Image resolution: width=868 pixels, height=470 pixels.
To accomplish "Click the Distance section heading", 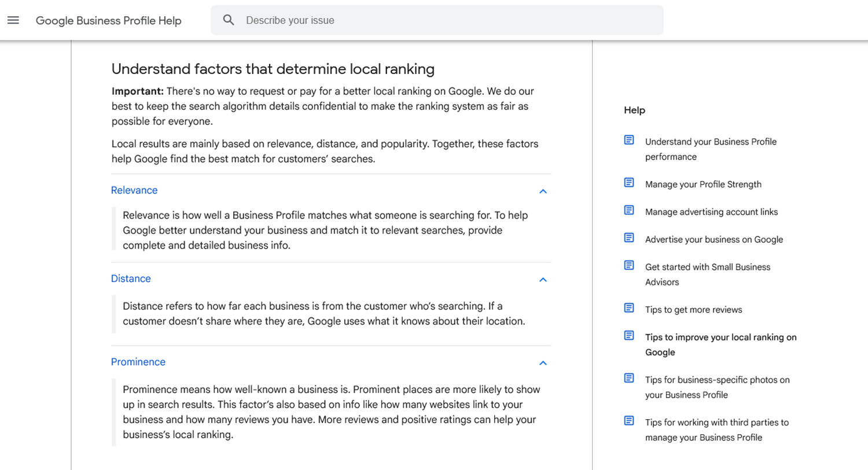I will [x=131, y=279].
